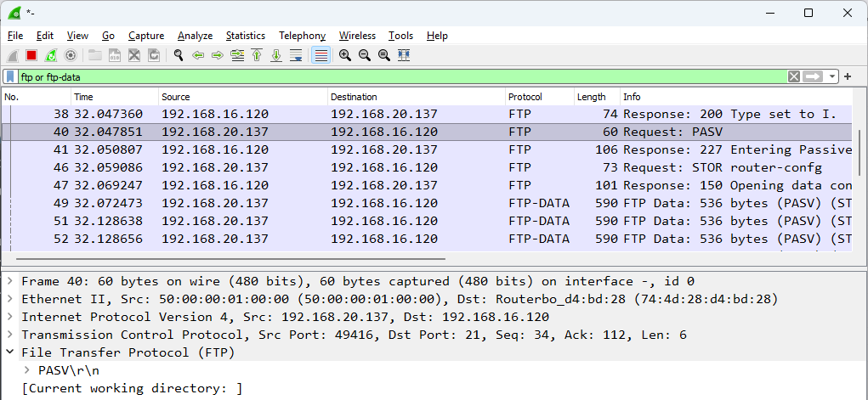Sort by the Destination column header
Viewport: 868px width, 400px height.
click(417, 97)
